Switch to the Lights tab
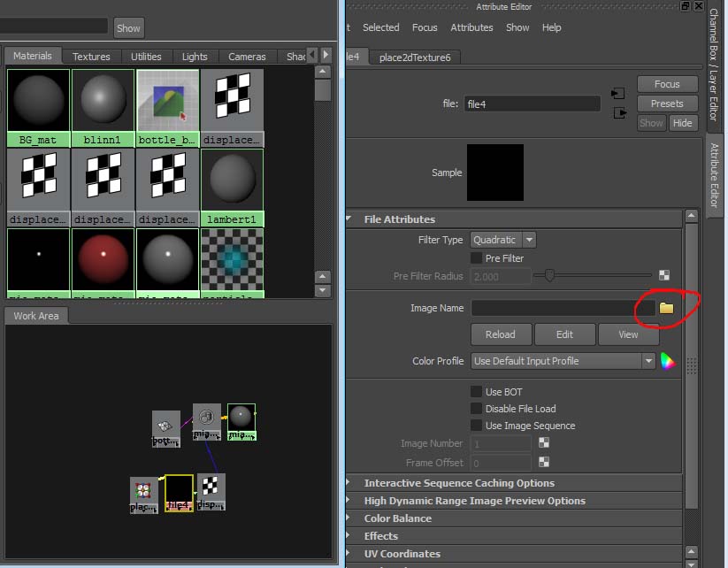 195,57
